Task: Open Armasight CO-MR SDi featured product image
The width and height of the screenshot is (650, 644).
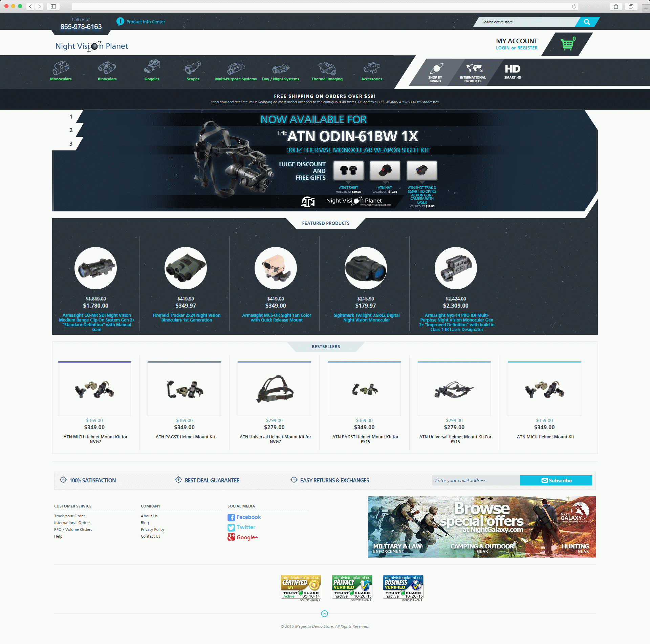Action: (x=95, y=268)
